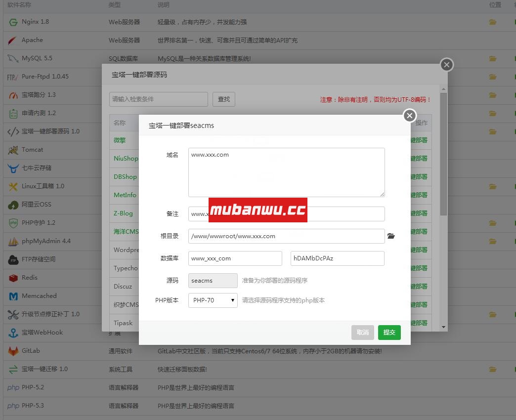Click the Pure-Ftpd FTP icon
Screen dimensions: 516x420
pos(12,77)
